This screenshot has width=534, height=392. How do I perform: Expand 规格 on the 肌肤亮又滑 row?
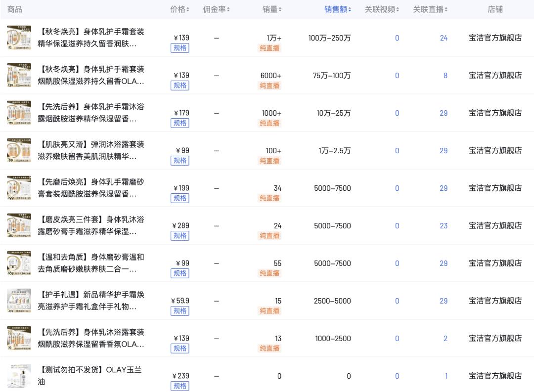179,161
